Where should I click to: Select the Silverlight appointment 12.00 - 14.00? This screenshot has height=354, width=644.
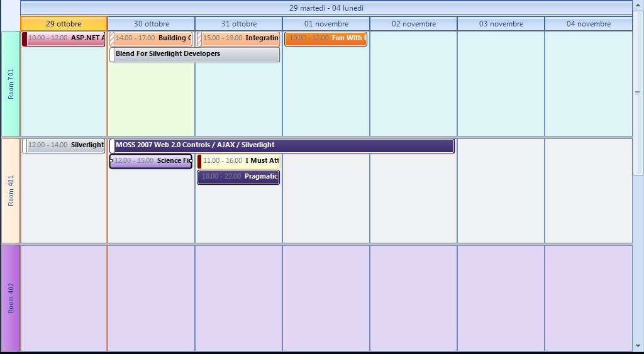[x=64, y=145]
